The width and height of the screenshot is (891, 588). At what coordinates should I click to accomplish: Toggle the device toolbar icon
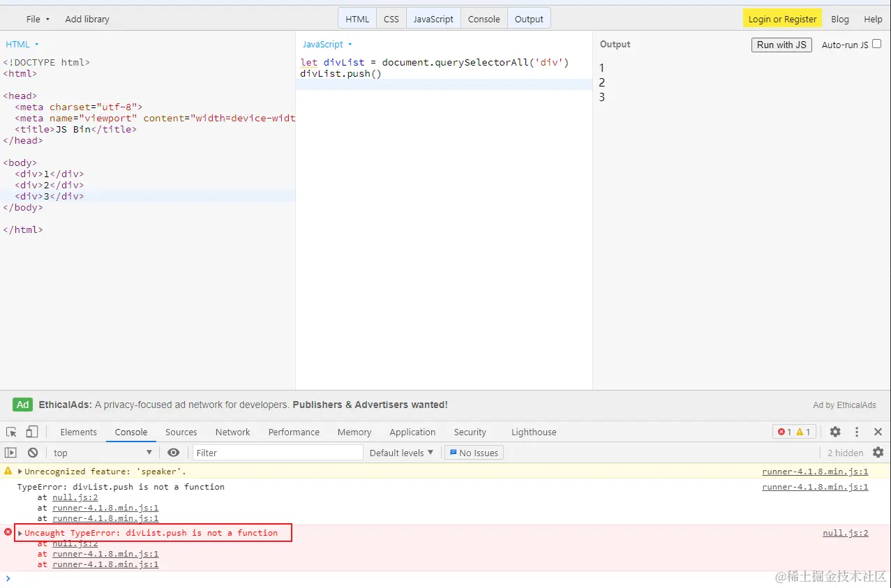32,432
